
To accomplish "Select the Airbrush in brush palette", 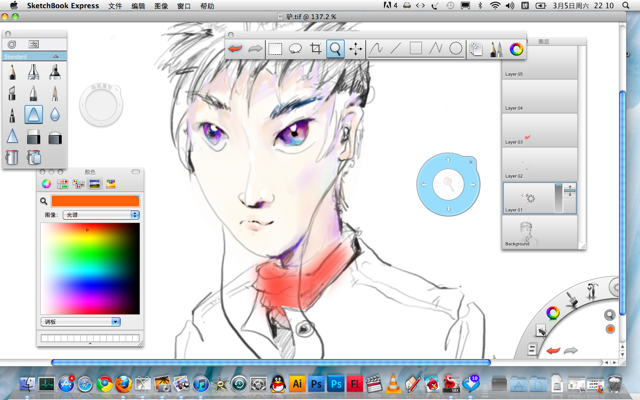I will pos(33,72).
